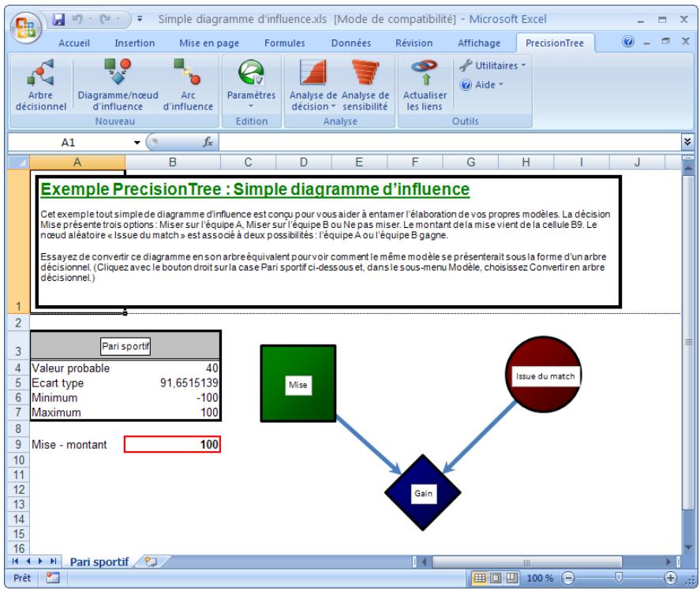Switch to the Insertion tab
The height and width of the screenshot is (590, 700).
pyautogui.click(x=134, y=43)
